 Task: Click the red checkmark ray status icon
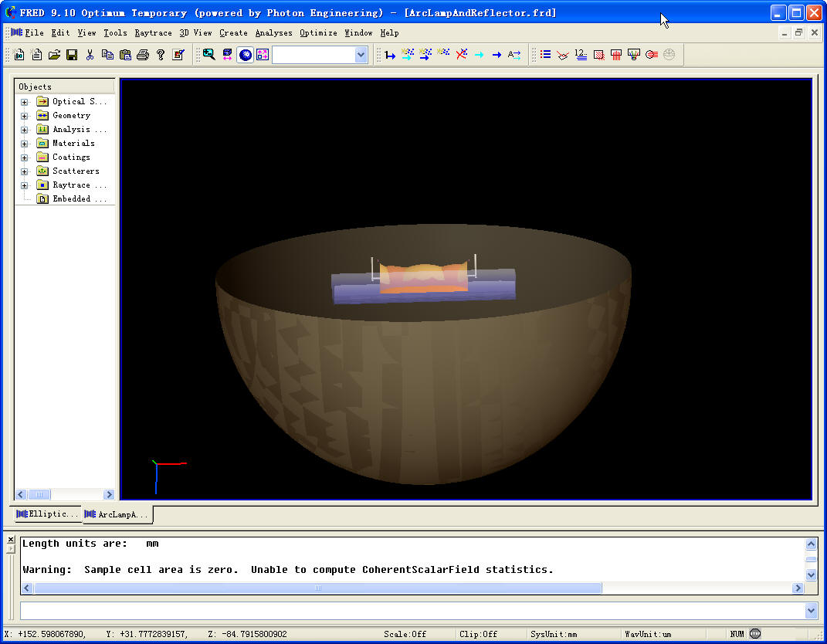tap(563, 54)
